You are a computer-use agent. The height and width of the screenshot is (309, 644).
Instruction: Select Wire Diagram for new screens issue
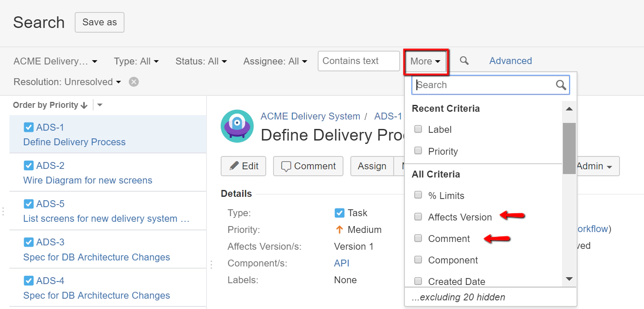[88, 180]
